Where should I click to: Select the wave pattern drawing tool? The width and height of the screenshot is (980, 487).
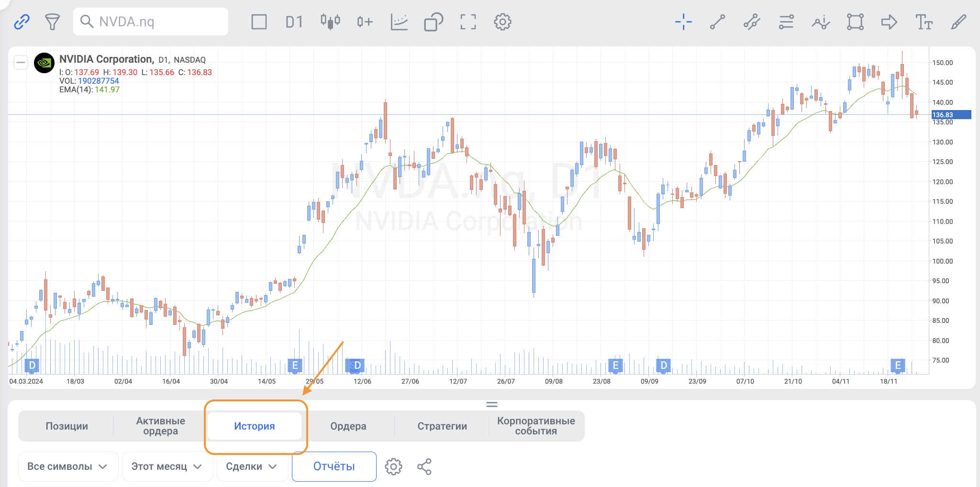[x=821, y=22]
